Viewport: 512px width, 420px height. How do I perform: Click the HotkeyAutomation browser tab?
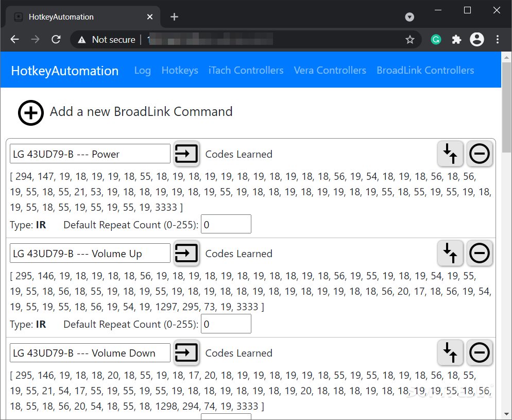tap(84, 17)
